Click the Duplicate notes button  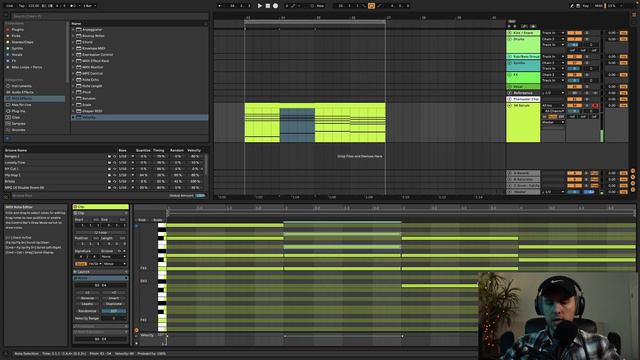coord(114,304)
